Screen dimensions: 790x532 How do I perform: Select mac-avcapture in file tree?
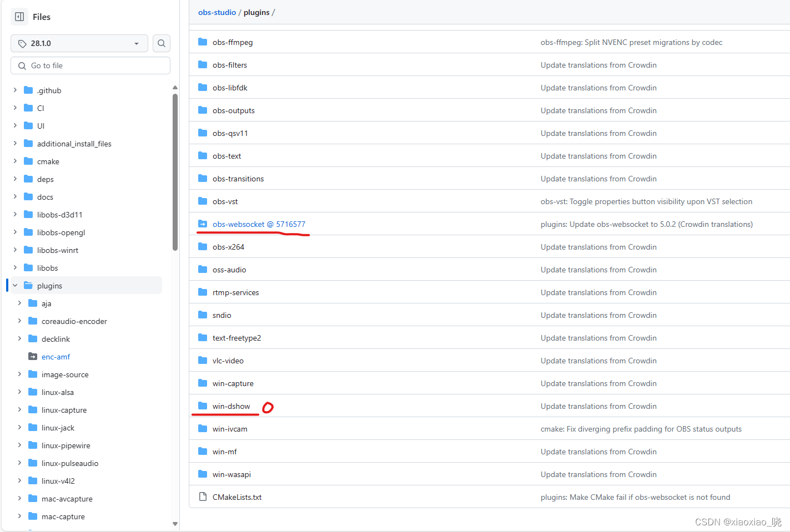pyautogui.click(x=67, y=499)
